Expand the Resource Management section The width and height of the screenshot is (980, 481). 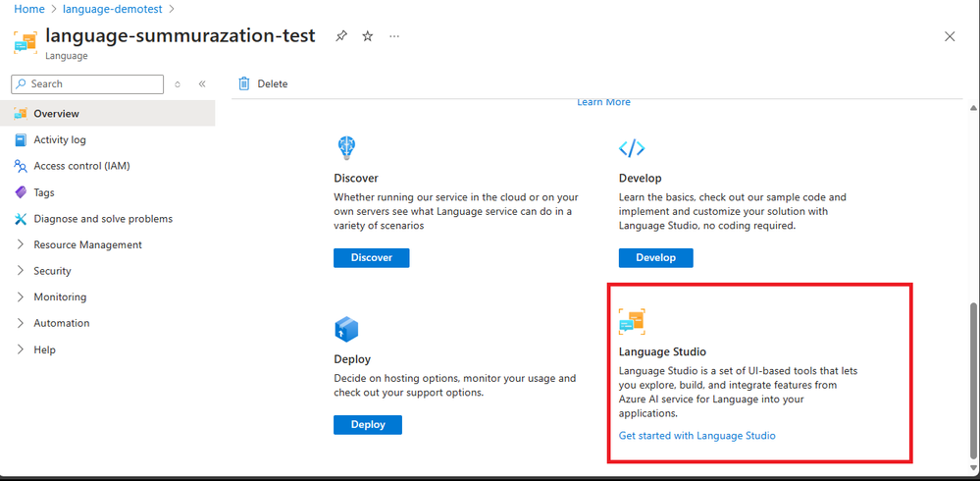pos(21,244)
